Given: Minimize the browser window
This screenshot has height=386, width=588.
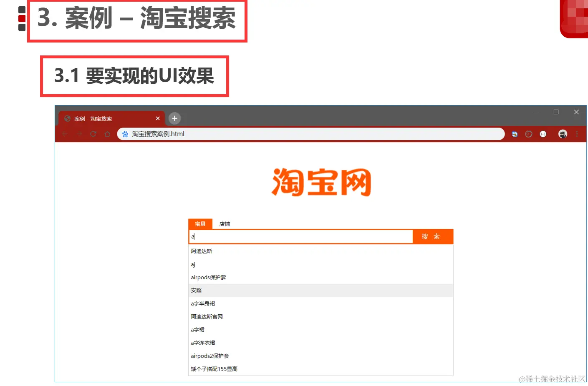Looking at the screenshot, I should coord(536,112).
